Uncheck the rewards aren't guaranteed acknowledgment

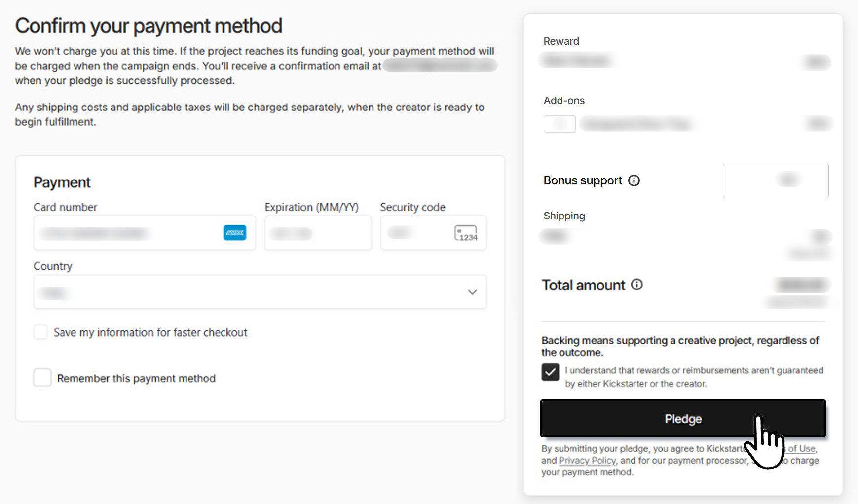(x=550, y=372)
